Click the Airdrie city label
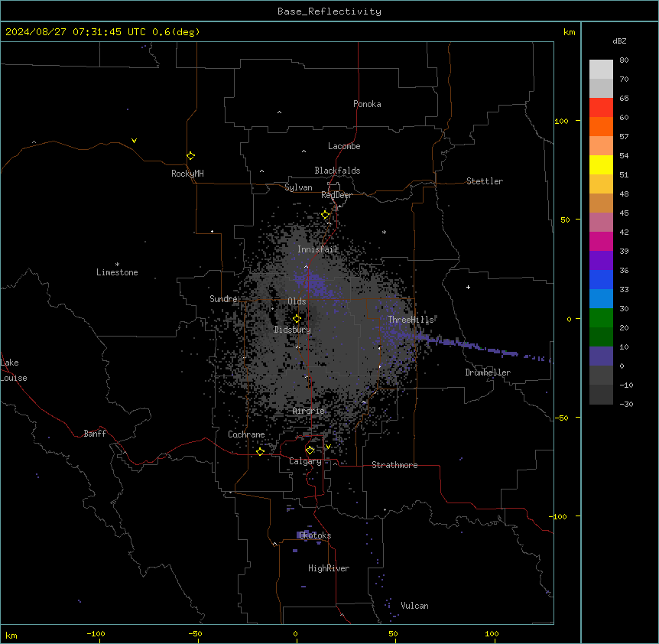The image size is (659, 644). tap(309, 411)
